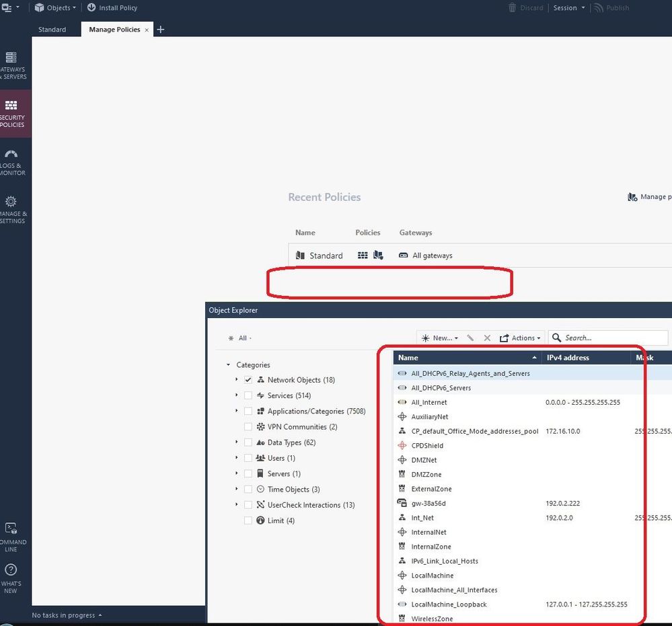Click the search magnifier icon
This screenshot has height=626, width=672.
click(x=556, y=338)
